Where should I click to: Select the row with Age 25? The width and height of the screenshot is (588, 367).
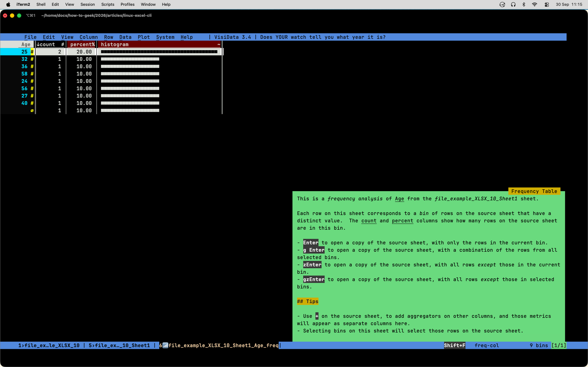111,52
